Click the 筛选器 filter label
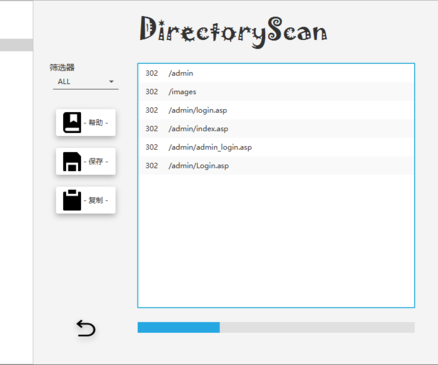This screenshot has height=365, width=438. [62, 67]
